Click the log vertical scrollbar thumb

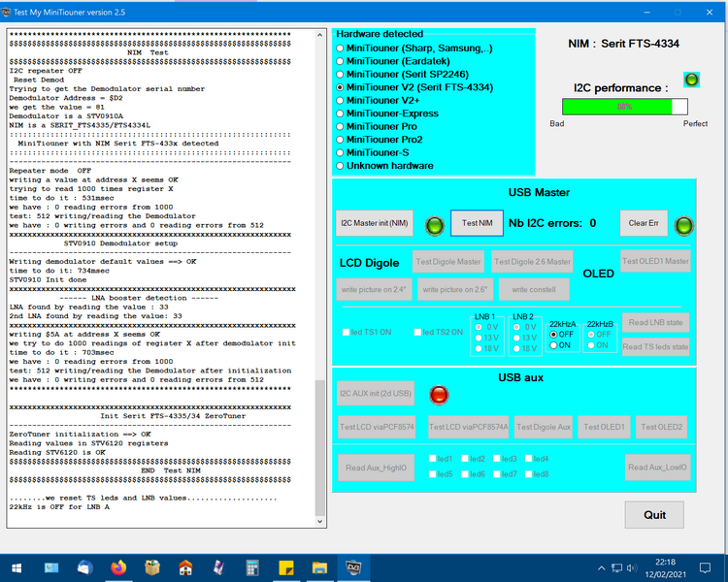coord(320,448)
